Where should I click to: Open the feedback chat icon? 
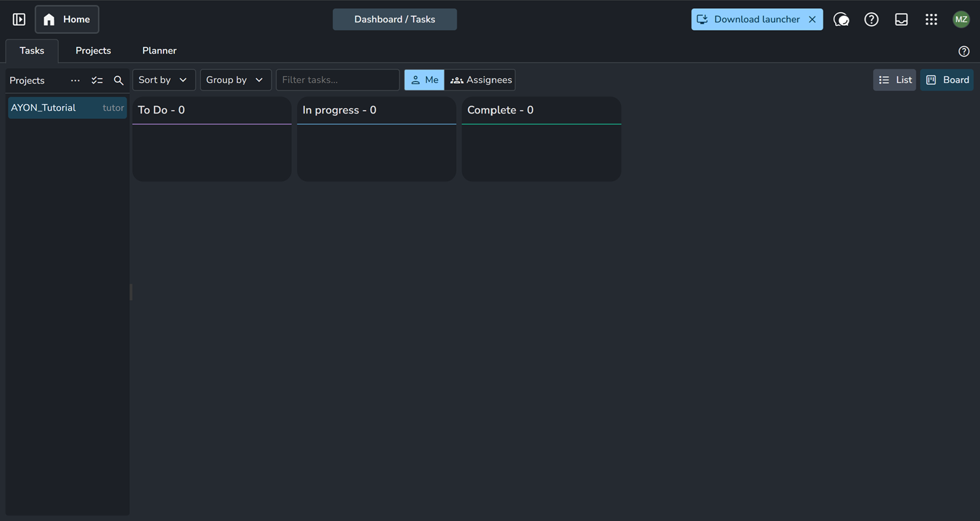pyautogui.click(x=841, y=20)
